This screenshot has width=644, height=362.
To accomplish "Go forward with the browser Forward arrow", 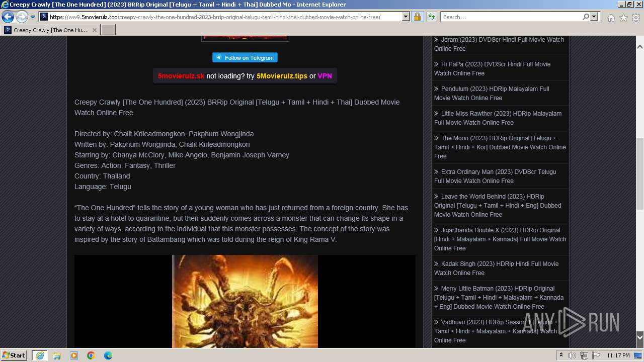I will 22,17.
